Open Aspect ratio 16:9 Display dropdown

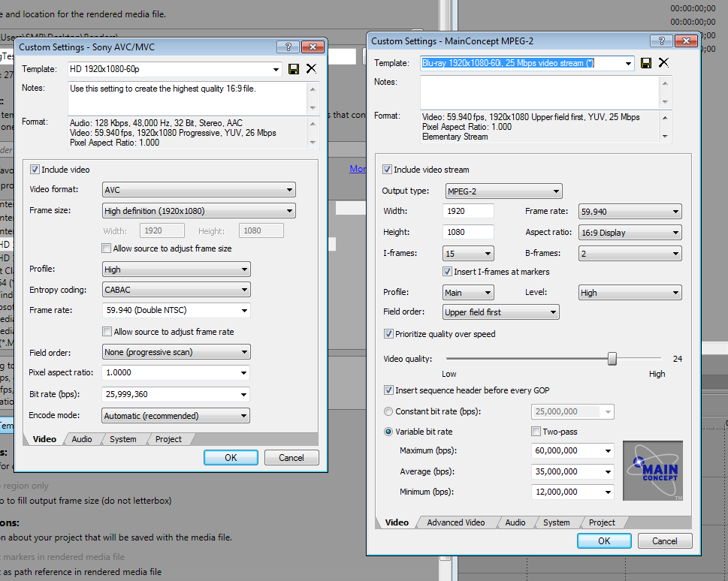630,233
